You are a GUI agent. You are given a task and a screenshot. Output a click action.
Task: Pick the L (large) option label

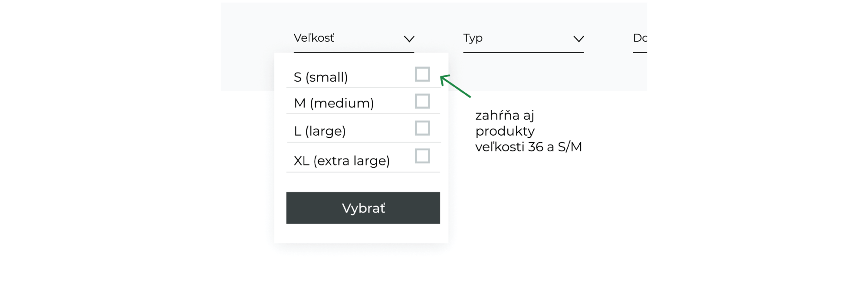[320, 131]
